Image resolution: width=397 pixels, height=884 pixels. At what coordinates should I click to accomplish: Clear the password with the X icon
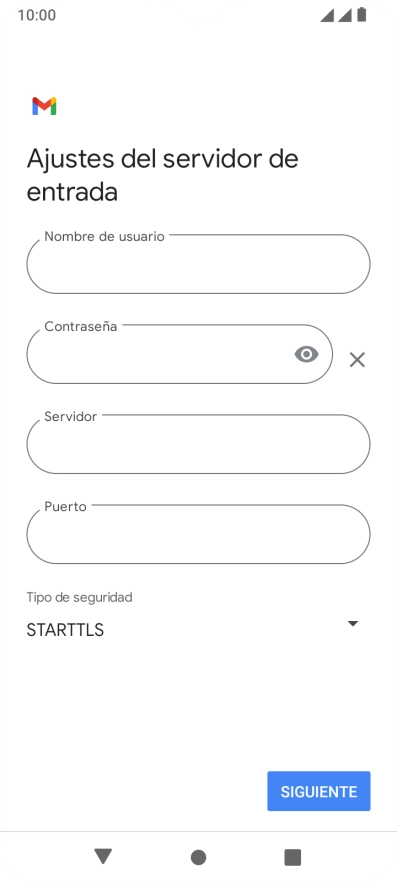(357, 360)
